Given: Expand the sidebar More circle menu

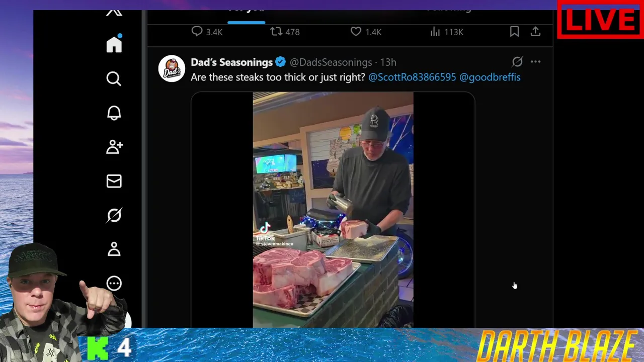Looking at the screenshot, I should tap(114, 284).
